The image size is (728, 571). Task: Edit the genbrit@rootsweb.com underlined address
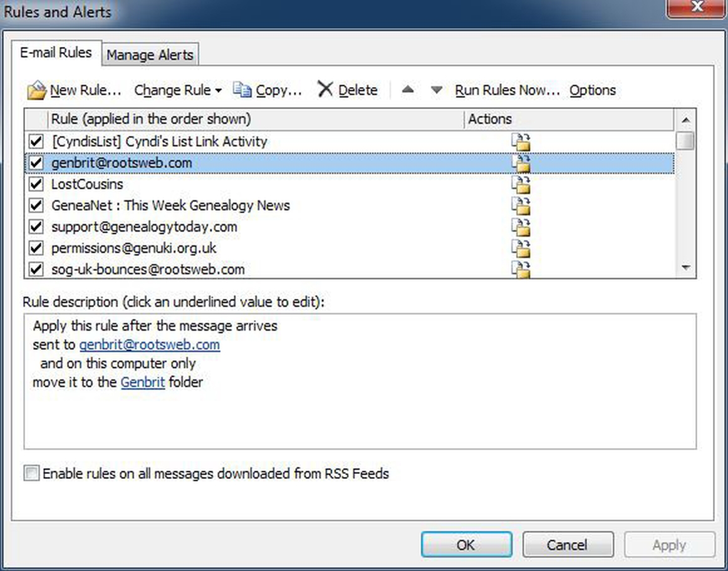[x=150, y=344]
